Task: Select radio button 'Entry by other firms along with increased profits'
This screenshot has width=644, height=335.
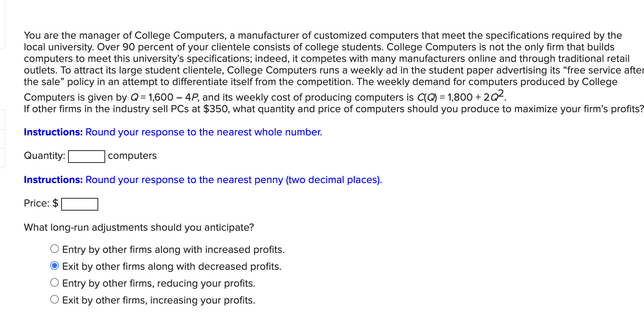Action: [55, 248]
